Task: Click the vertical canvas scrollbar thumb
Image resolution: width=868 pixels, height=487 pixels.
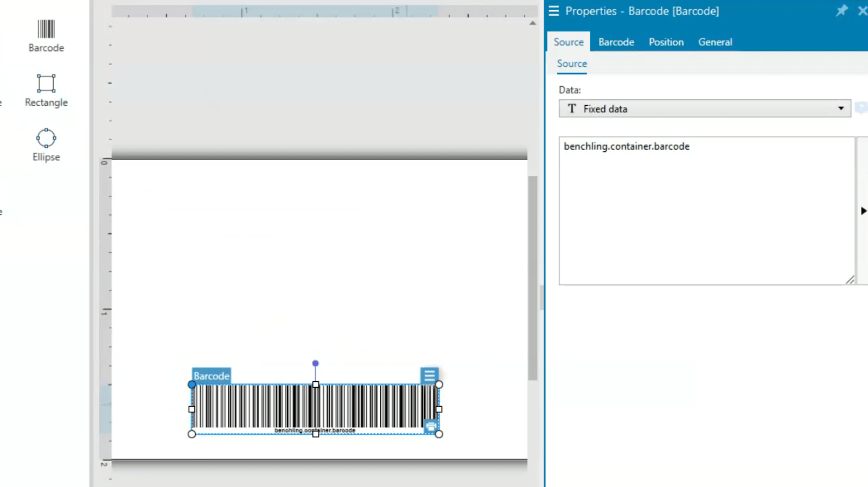Action: click(x=533, y=278)
